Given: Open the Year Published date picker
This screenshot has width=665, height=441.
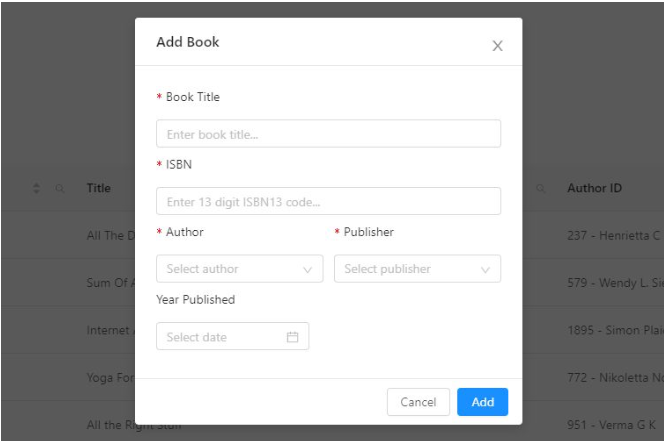Looking at the screenshot, I should 232,336.
